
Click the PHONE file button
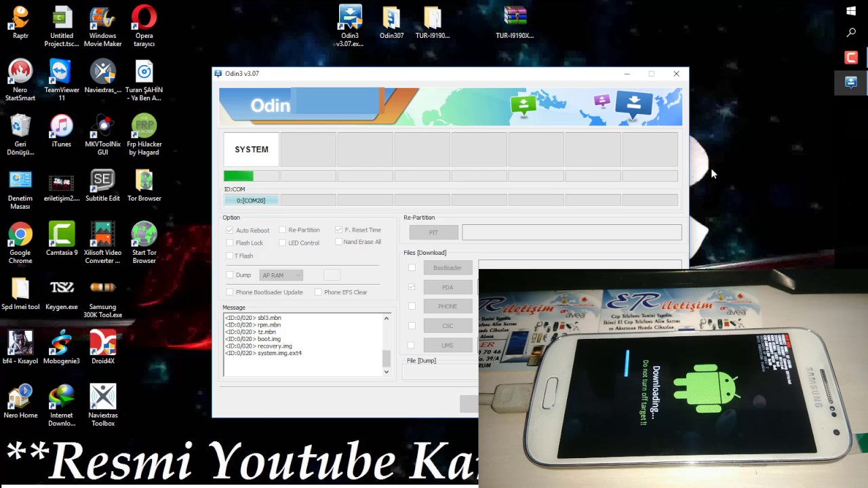(448, 306)
